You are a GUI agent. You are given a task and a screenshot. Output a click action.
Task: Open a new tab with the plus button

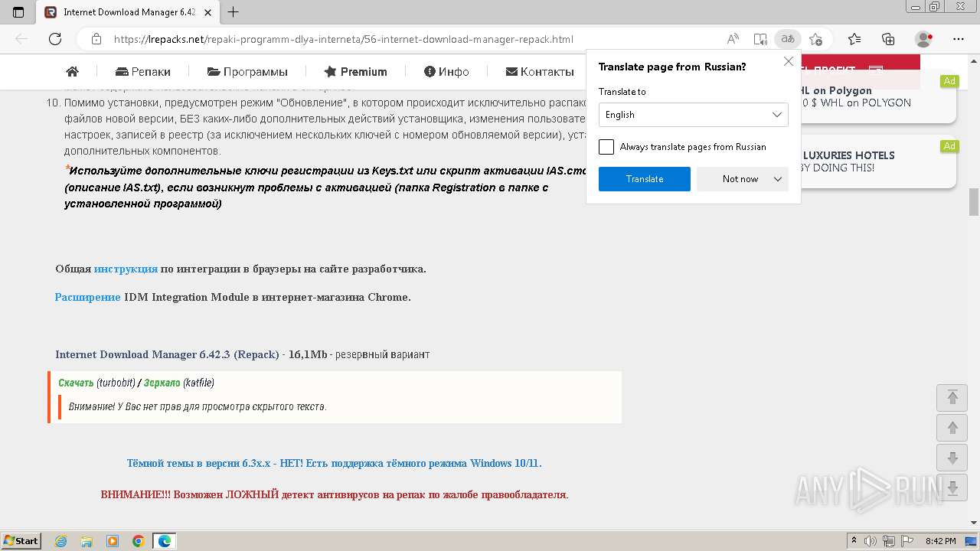click(234, 12)
